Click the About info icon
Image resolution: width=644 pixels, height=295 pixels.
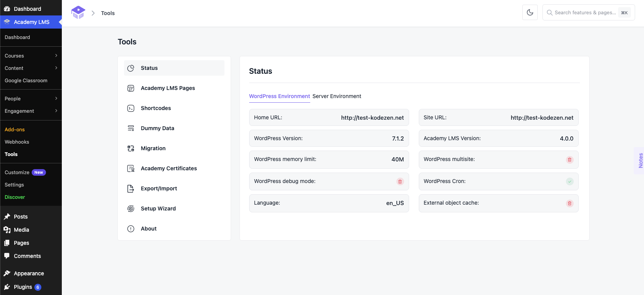click(x=131, y=229)
